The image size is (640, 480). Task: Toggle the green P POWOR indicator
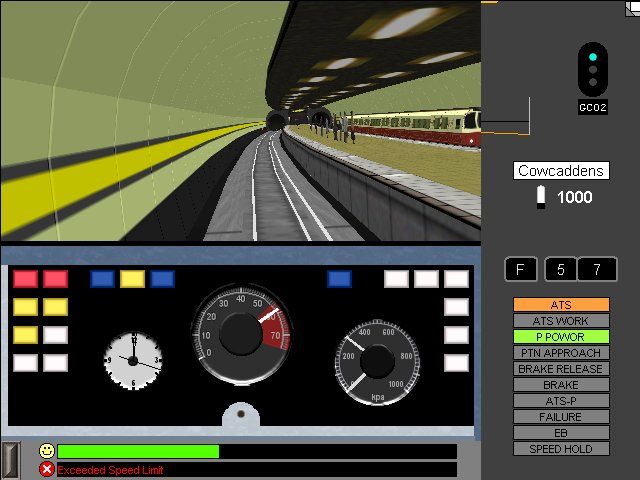point(560,337)
